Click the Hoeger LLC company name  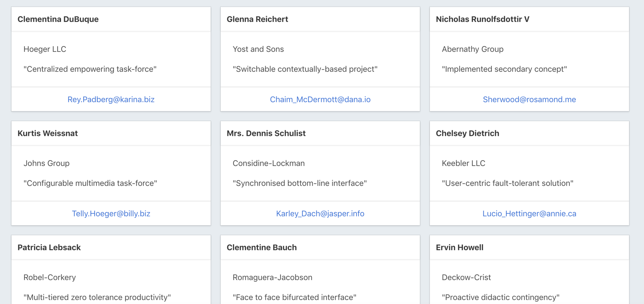click(45, 49)
